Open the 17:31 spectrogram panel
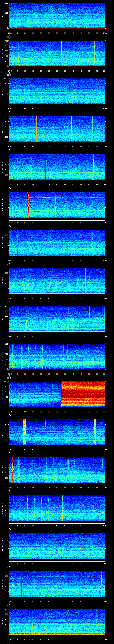 (x=57, y=584)
